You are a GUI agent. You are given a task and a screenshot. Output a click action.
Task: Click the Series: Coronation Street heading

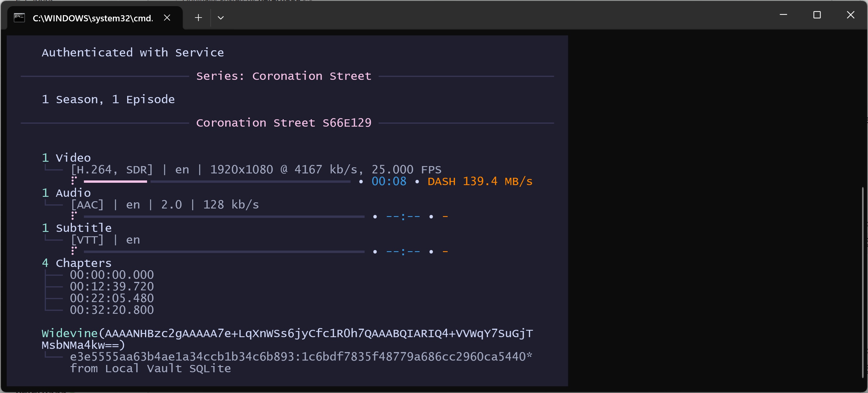(284, 76)
